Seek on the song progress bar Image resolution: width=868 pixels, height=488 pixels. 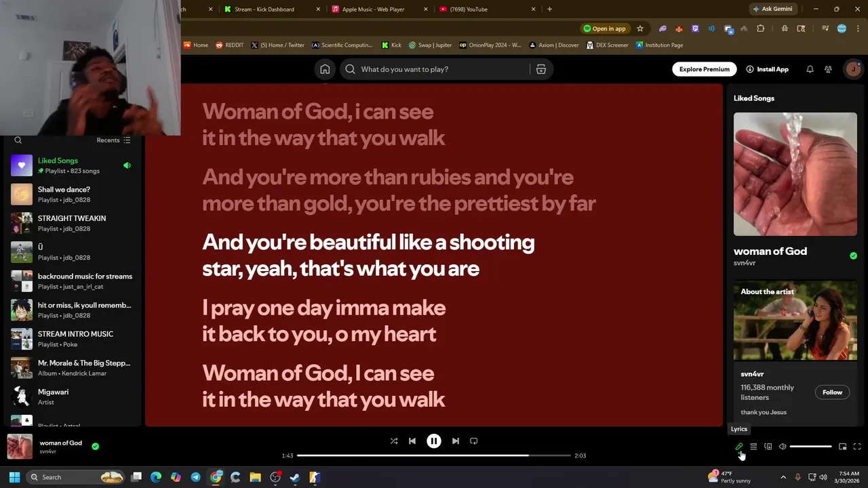point(434,455)
